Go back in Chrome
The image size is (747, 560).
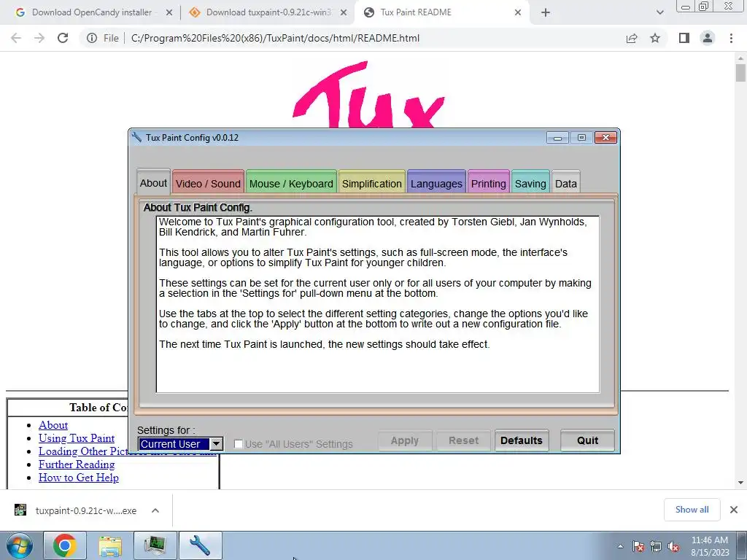16,38
